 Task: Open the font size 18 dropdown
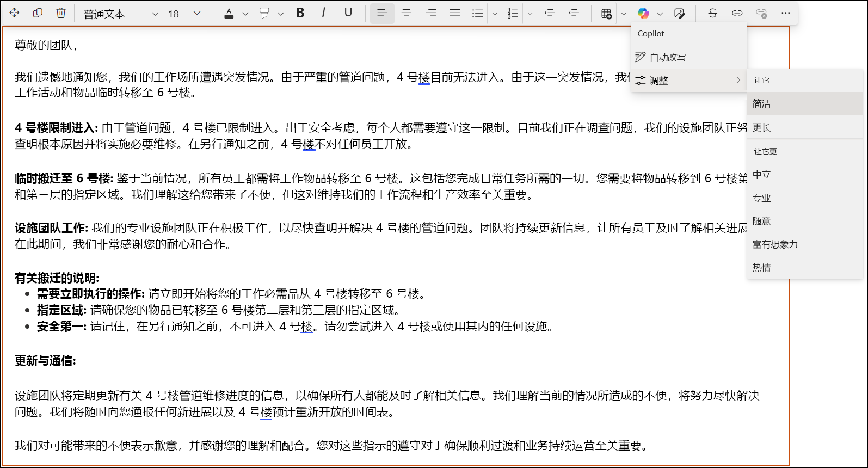pos(184,14)
